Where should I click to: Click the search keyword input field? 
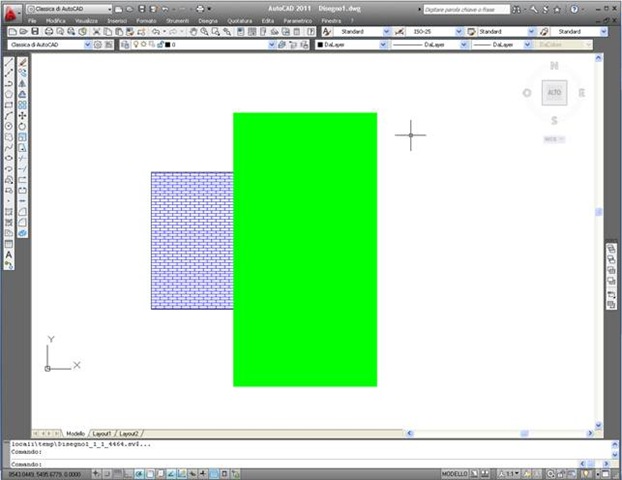coord(466,9)
